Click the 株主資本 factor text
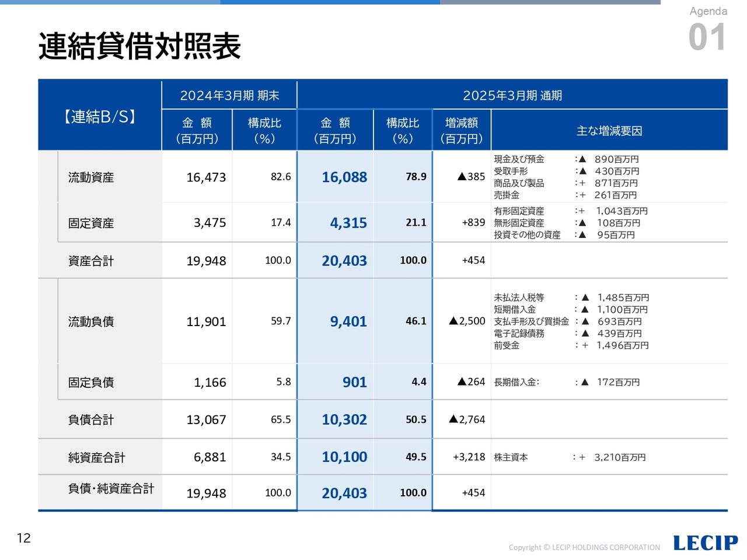 511,457
